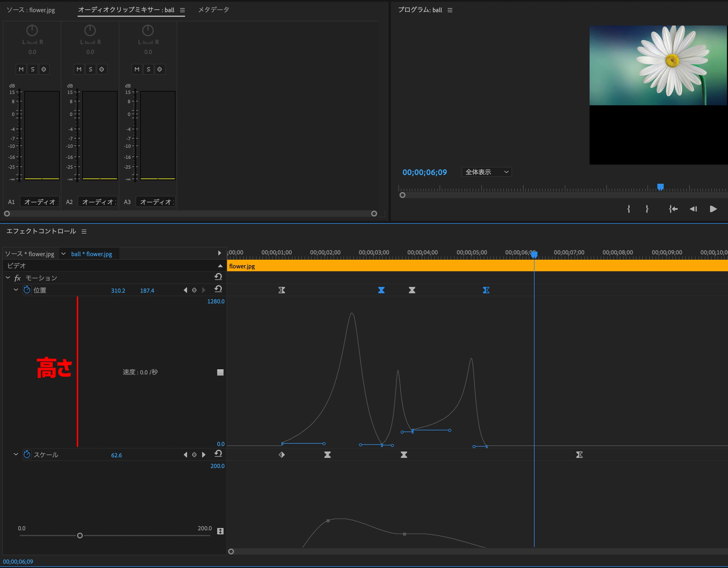This screenshot has height=568, width=728.
Task: Add or remove スケール keyframe
Action: click(194, 455)
